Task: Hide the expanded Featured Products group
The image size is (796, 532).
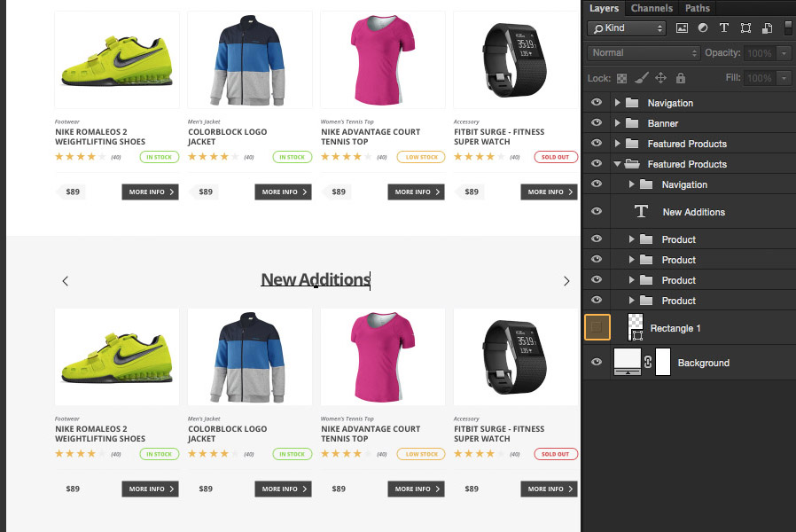Action: click(597, 163)
